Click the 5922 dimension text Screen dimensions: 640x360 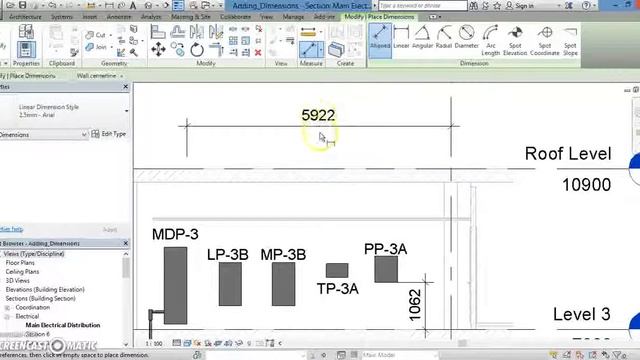tap(318, 116)
